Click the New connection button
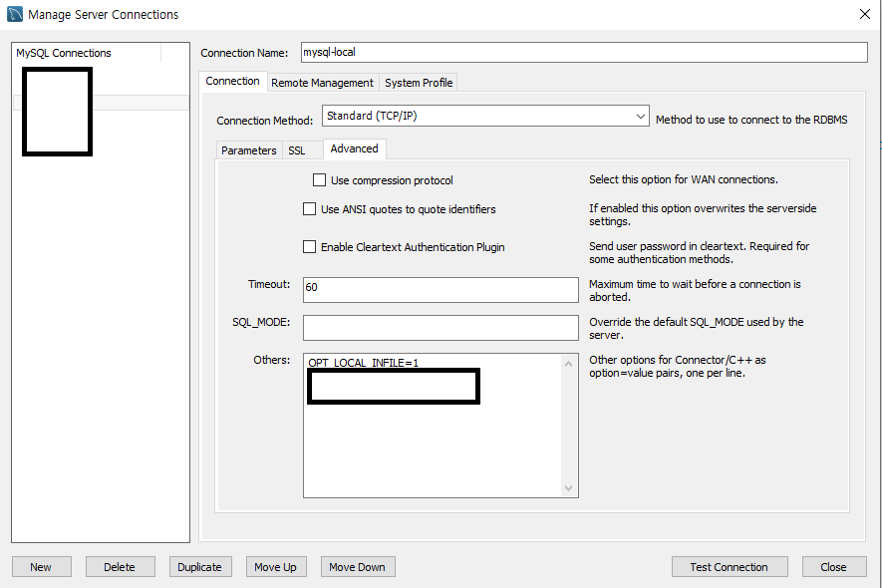This screenshot has height=588, width=882. (x=41, y=567)
